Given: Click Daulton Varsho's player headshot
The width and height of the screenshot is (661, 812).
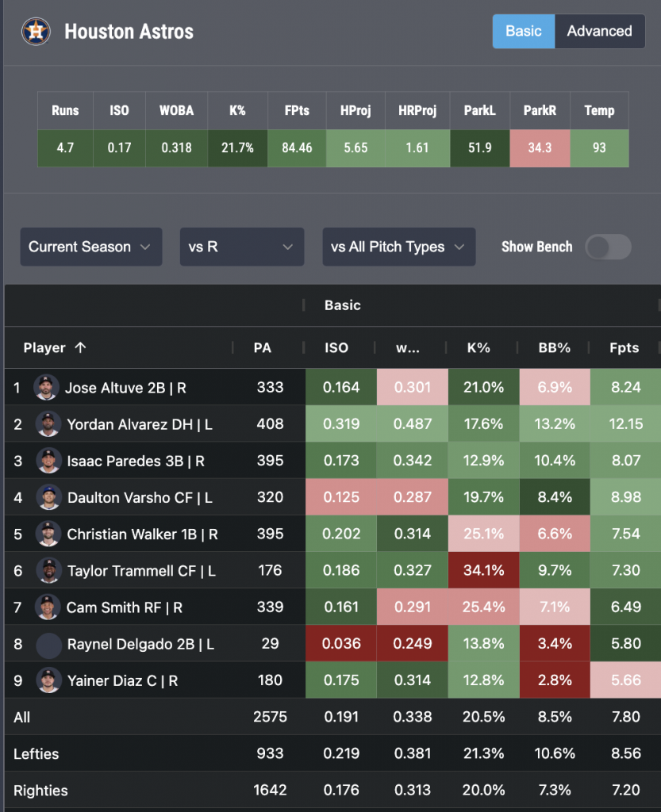Looking at the screenshot, I should (x=48, y=497).
